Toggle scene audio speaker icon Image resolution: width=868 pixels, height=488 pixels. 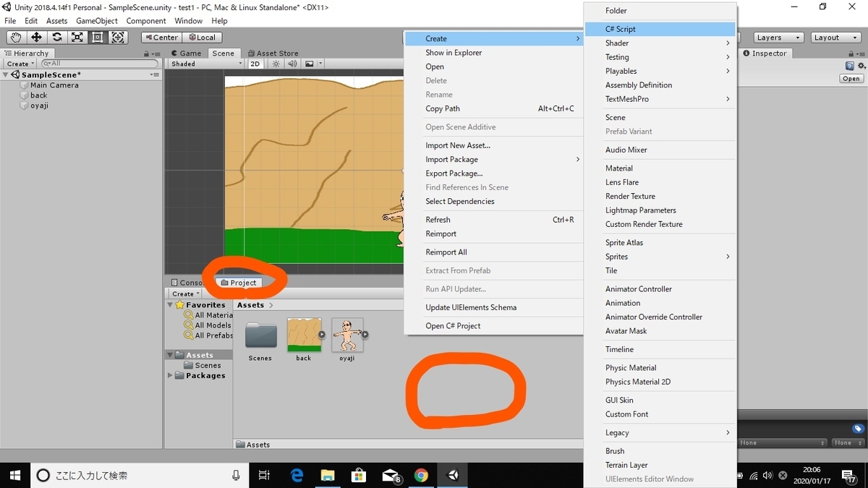click(x=292, y=64)
